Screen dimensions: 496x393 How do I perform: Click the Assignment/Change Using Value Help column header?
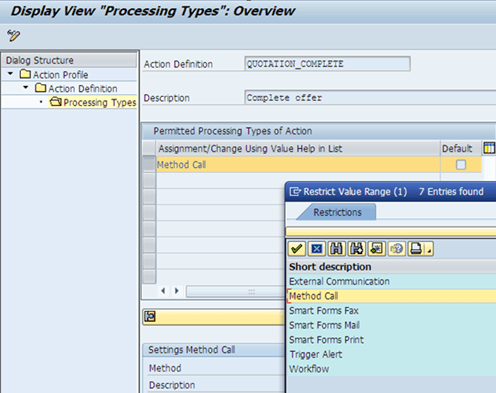point(298,148)
